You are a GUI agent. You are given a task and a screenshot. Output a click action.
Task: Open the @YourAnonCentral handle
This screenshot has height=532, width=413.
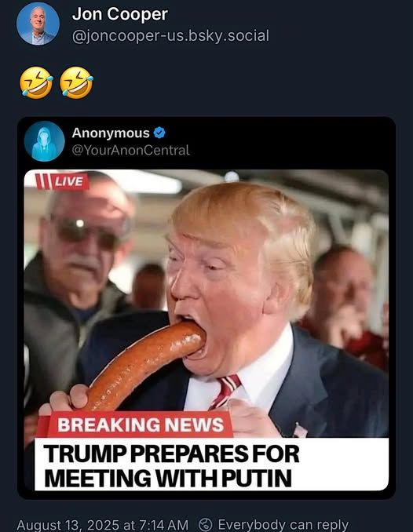pos(130,150)
